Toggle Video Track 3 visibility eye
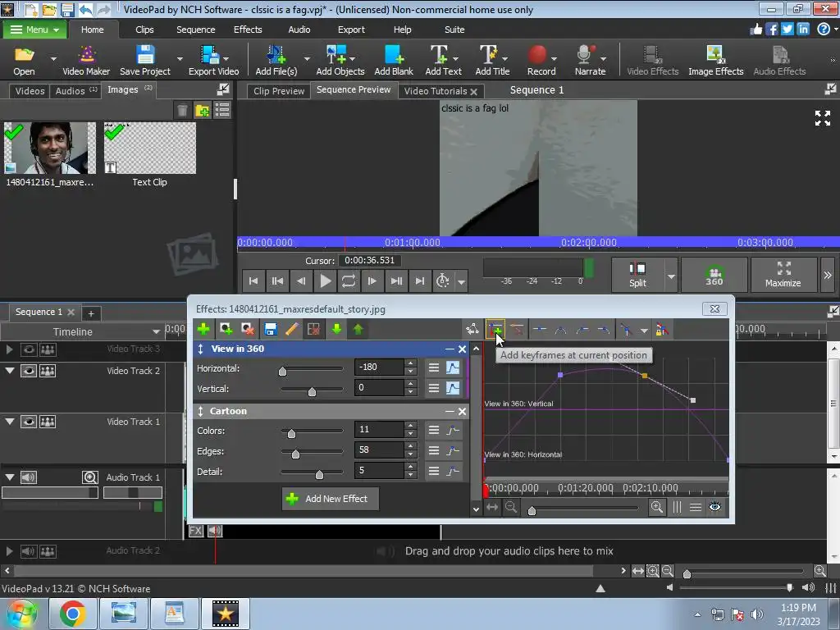840x630 pixels. coord(29,349)
